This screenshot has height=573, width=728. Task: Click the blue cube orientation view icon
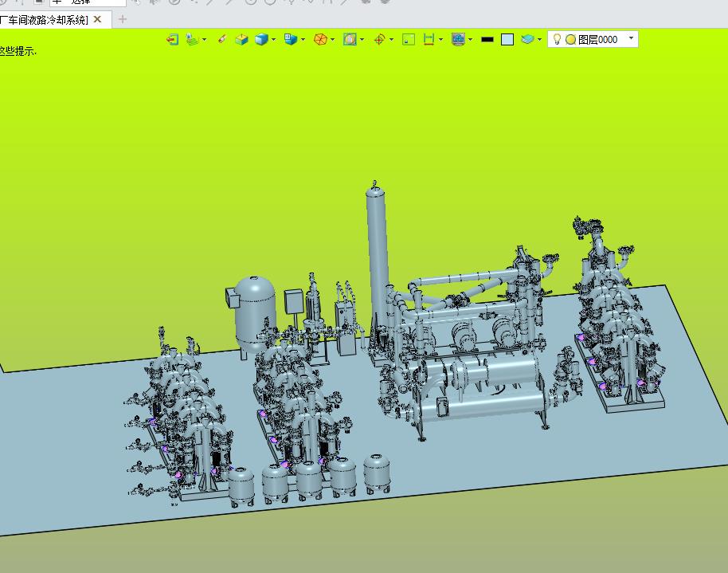(291, 40)
